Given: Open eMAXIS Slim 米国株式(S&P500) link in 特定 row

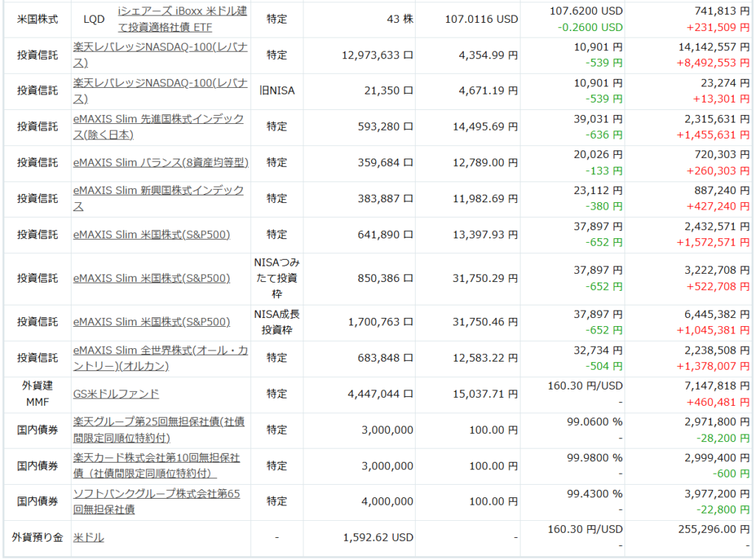Looking at the screenshot, I should click(x=151, y=235).
